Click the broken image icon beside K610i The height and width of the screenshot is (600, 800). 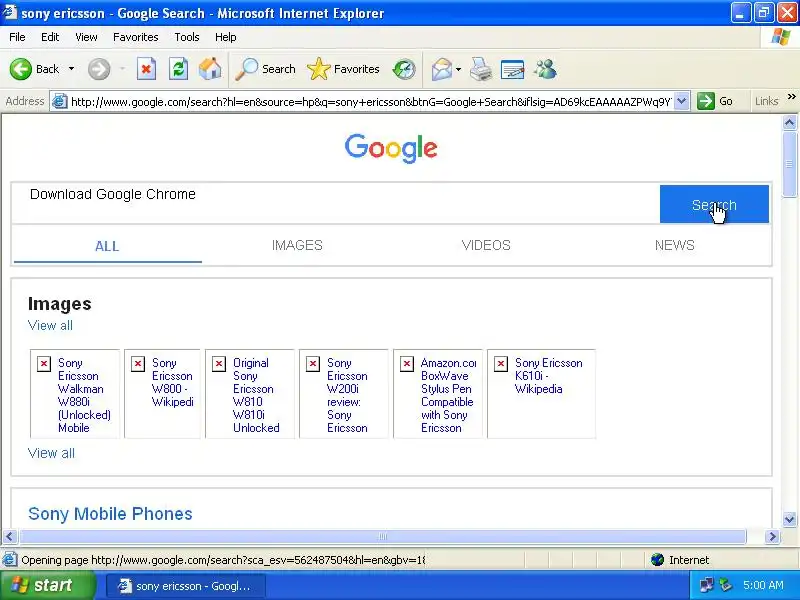[x=501, y=364]
